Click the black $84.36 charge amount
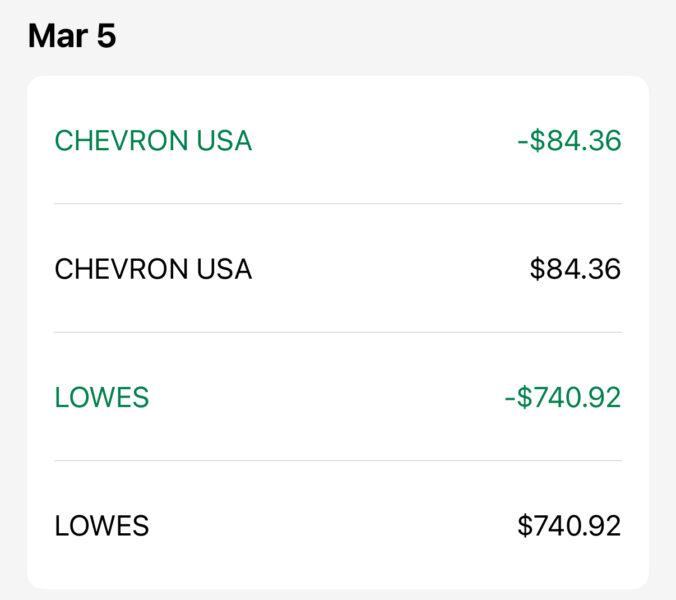 tap(575, 269)
